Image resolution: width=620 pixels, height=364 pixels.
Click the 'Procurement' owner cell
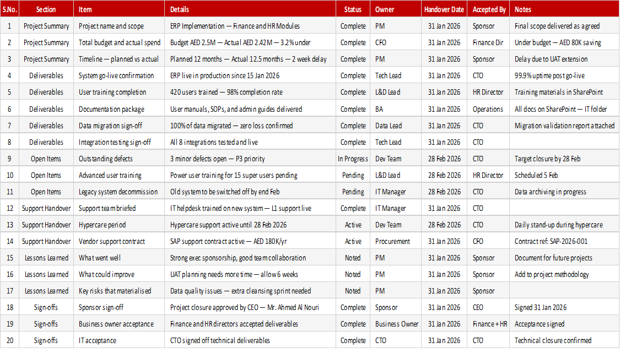(395, 242)
